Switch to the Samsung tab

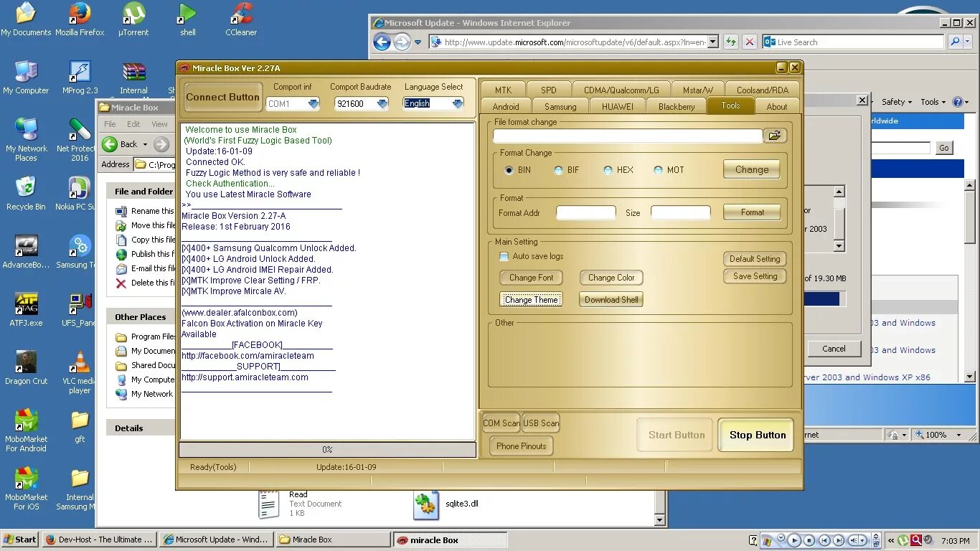coord(560,107)
